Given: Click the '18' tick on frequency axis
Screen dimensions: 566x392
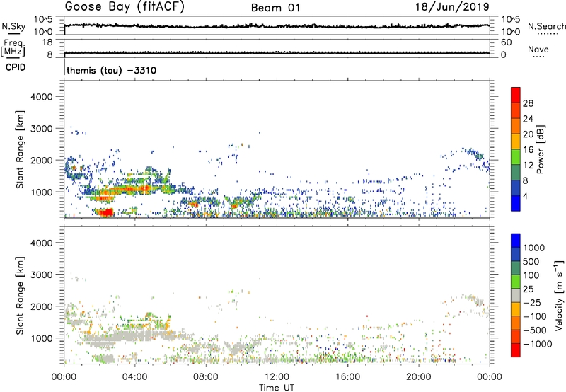Looking at the screenshot, I should coord(47,42).
